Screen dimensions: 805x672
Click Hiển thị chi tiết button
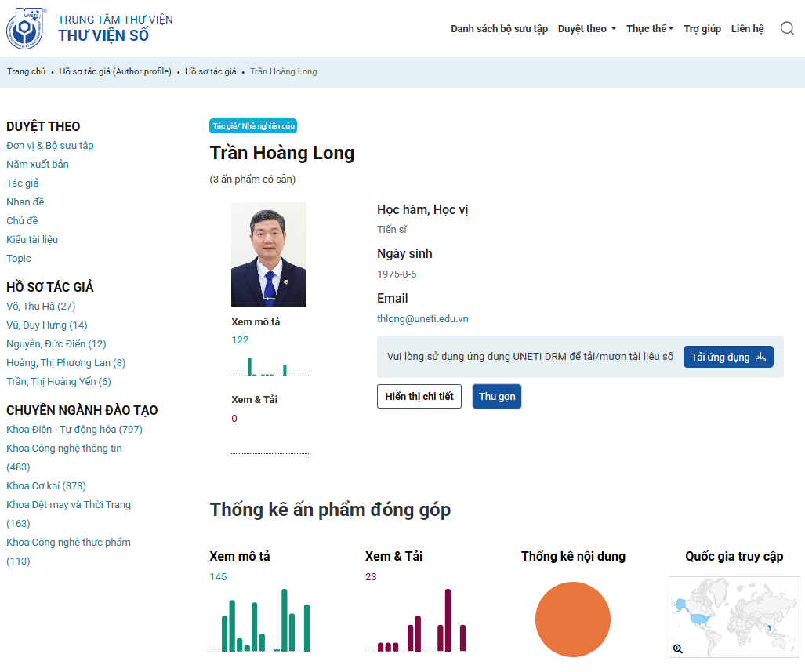tap(419, 397)
